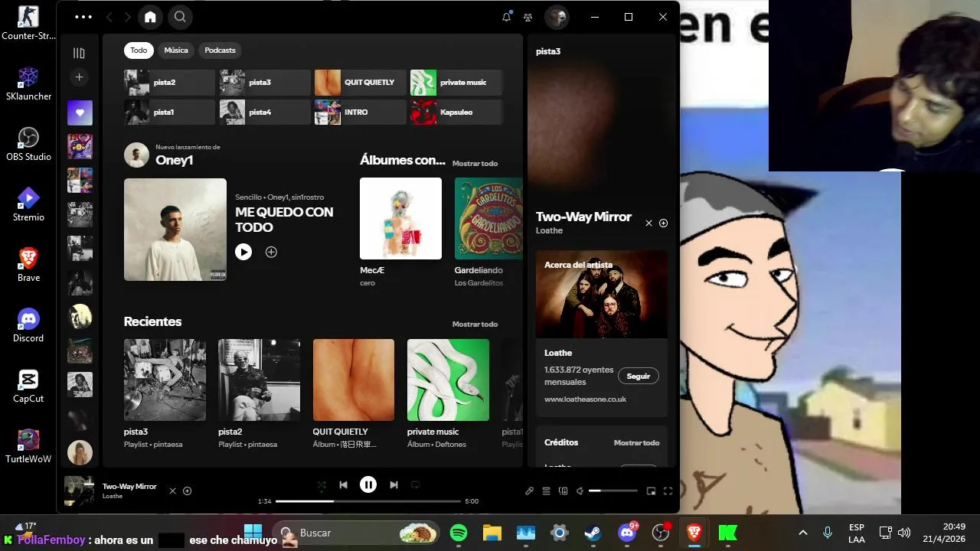Open the pista1 shortcut tile

pos(169,112)
